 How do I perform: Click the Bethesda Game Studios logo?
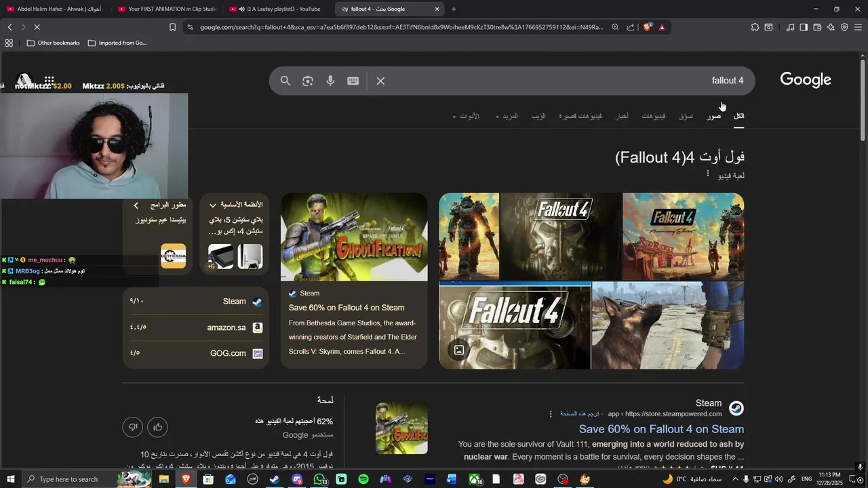coord(173,256)
